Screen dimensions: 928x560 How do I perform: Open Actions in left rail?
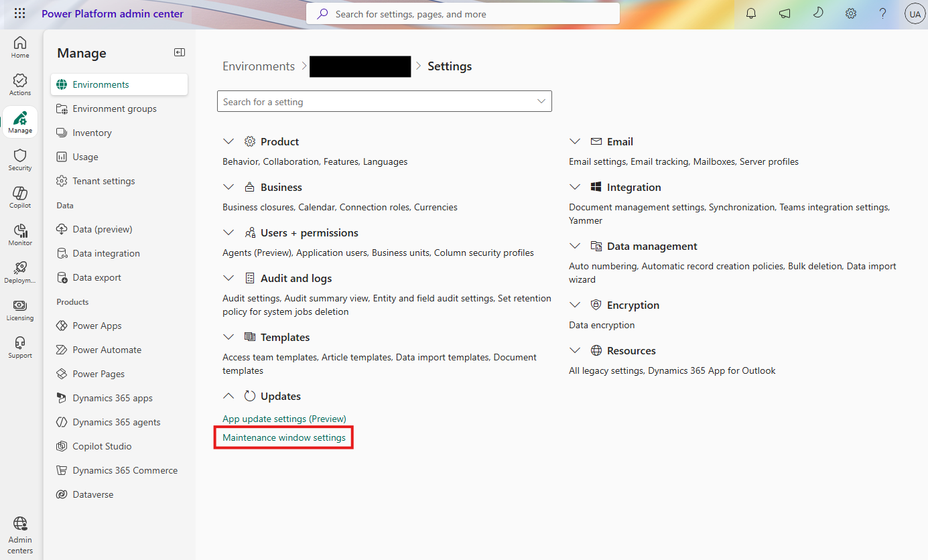[20, 85]
